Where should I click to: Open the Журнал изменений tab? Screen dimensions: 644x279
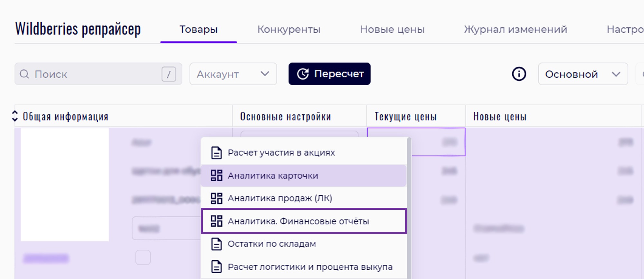click(516, 30)
